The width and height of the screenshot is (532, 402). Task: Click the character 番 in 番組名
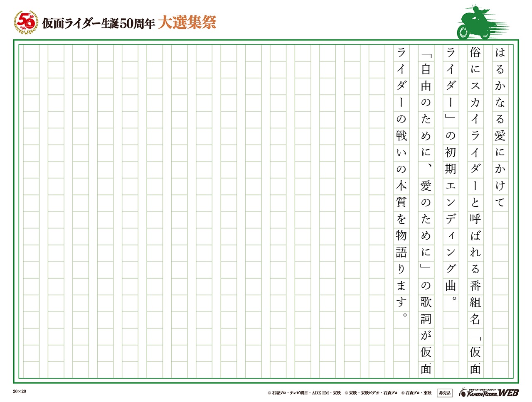[475, 286]
